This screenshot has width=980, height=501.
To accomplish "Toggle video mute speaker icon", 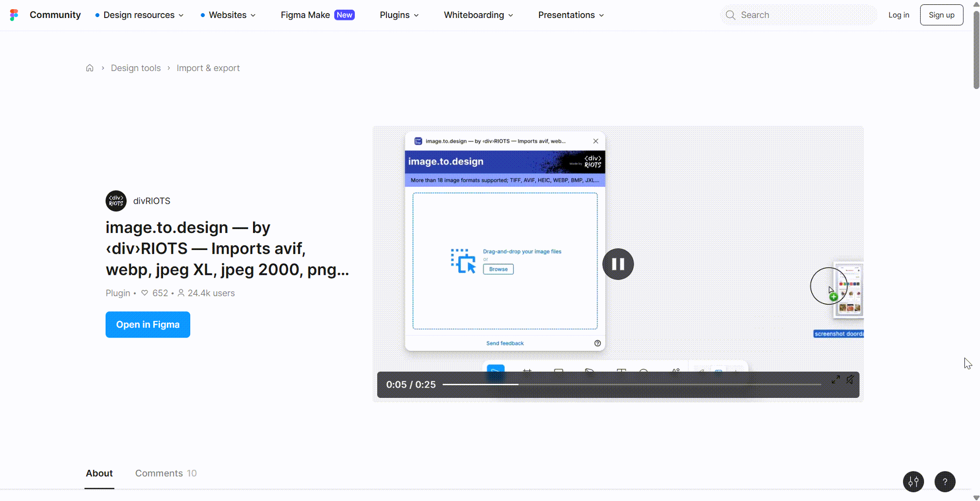I will coord(850,380).
